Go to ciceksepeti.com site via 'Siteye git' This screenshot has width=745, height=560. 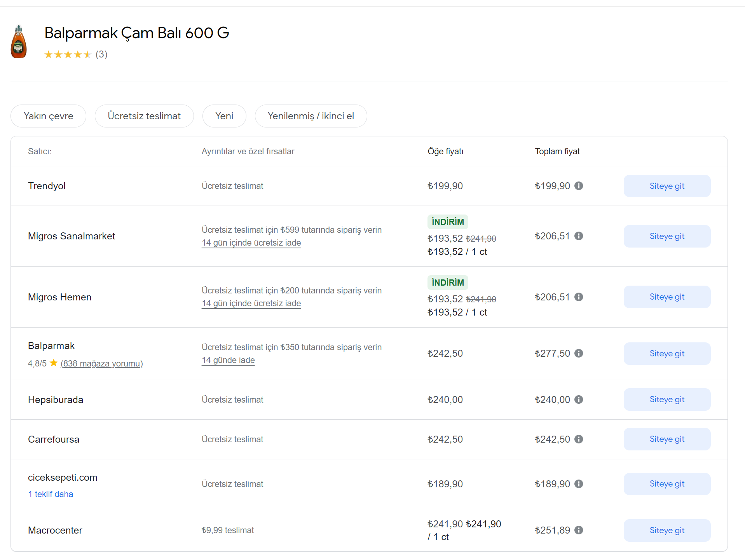click(x=667, y=484)
